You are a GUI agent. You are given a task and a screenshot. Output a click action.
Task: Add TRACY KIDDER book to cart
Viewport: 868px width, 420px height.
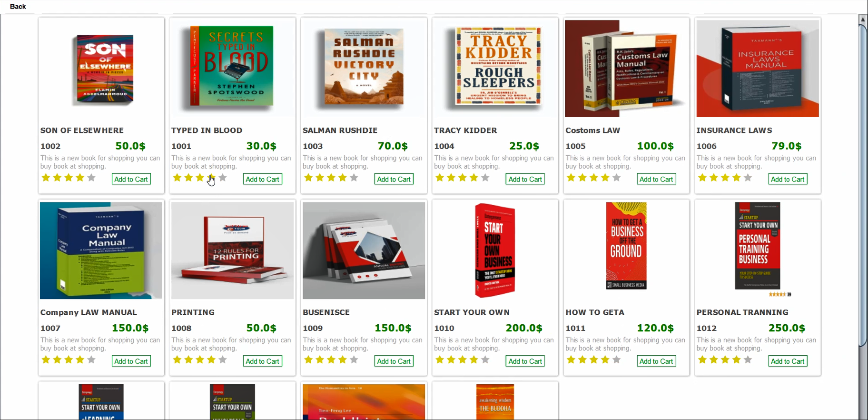[x=525, y=179]
